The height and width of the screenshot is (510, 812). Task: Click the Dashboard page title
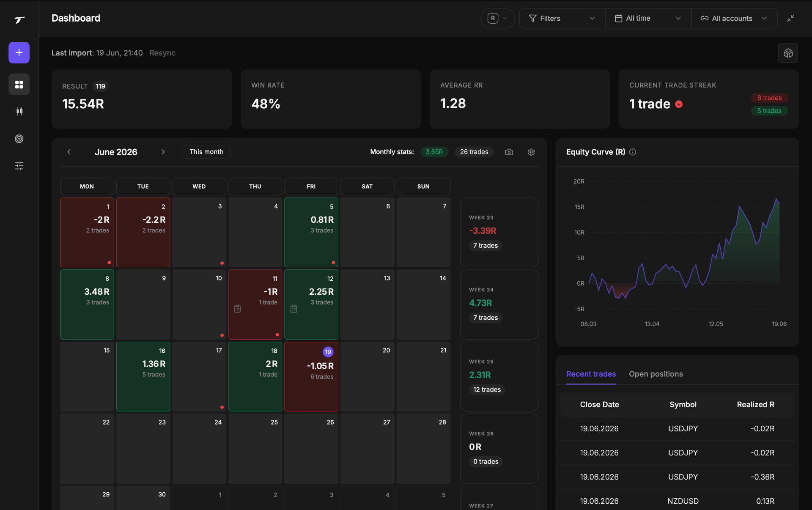pyautogui.click(x=76, y=18)
